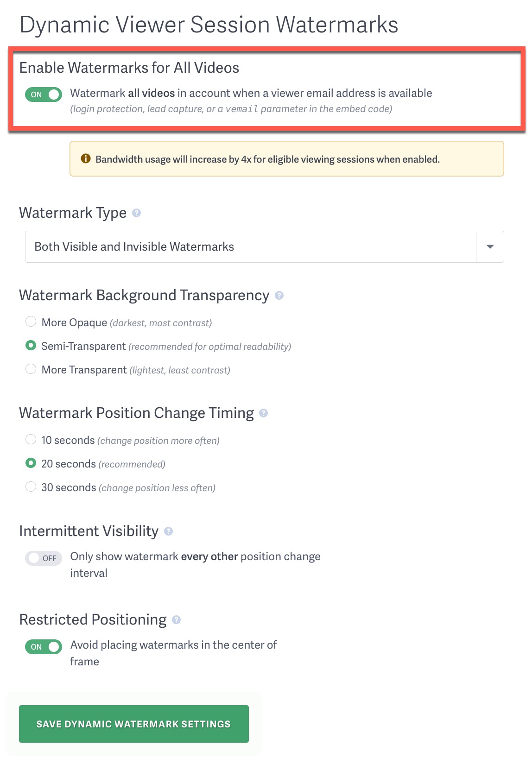Select the recommended 20 seconds timing

tap(31, 462)
